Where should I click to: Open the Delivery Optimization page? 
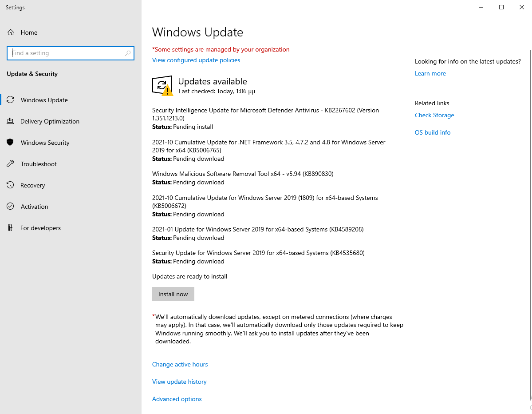(50, 121)
